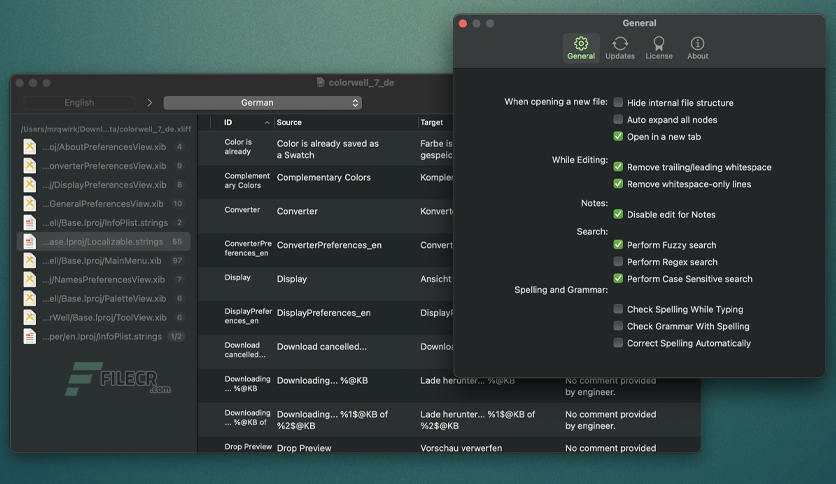836x484 pixels.
Task: Uncheck Open in a new tab
Action: tap(618, 136)
